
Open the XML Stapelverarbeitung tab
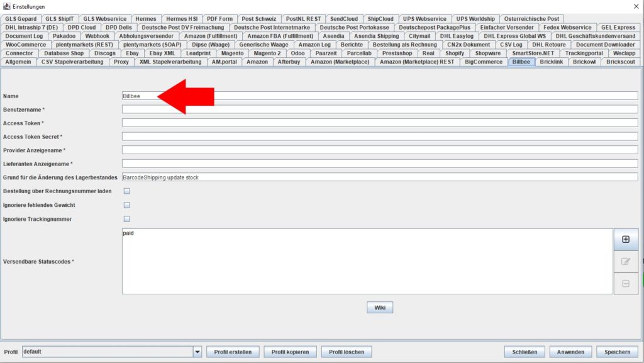click(170, 62)
